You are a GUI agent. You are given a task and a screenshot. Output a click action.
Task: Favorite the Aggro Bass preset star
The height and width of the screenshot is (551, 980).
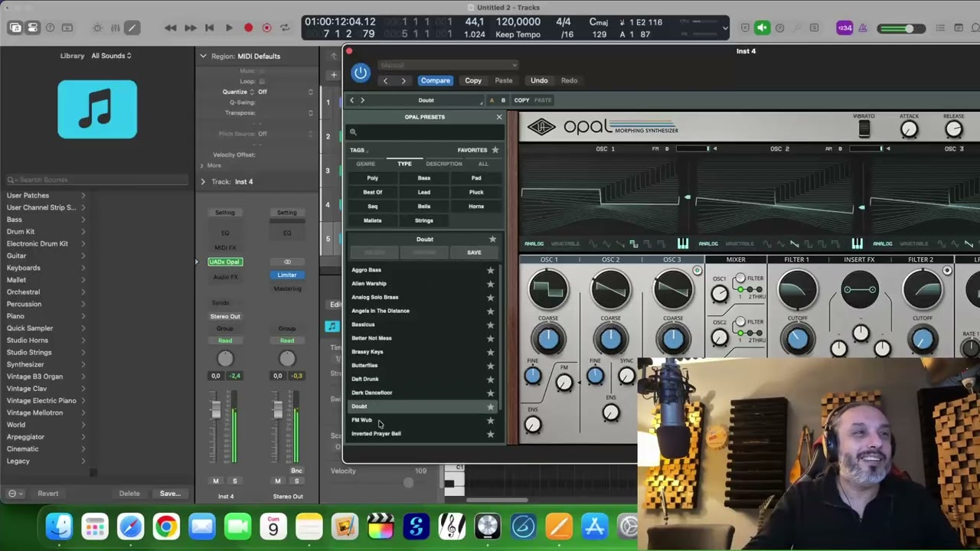(491, 270)
